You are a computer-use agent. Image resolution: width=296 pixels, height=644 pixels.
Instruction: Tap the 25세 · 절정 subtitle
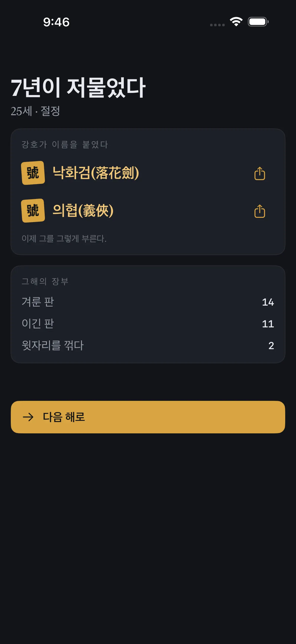pos(36,111)
